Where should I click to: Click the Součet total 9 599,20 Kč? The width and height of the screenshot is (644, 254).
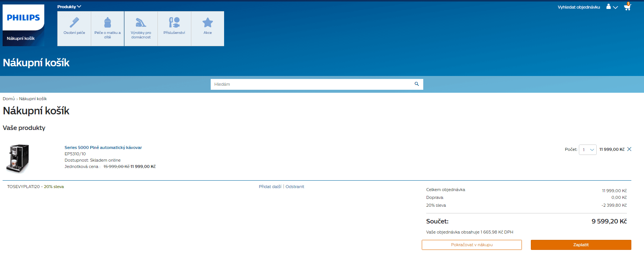tap(609, 221)
